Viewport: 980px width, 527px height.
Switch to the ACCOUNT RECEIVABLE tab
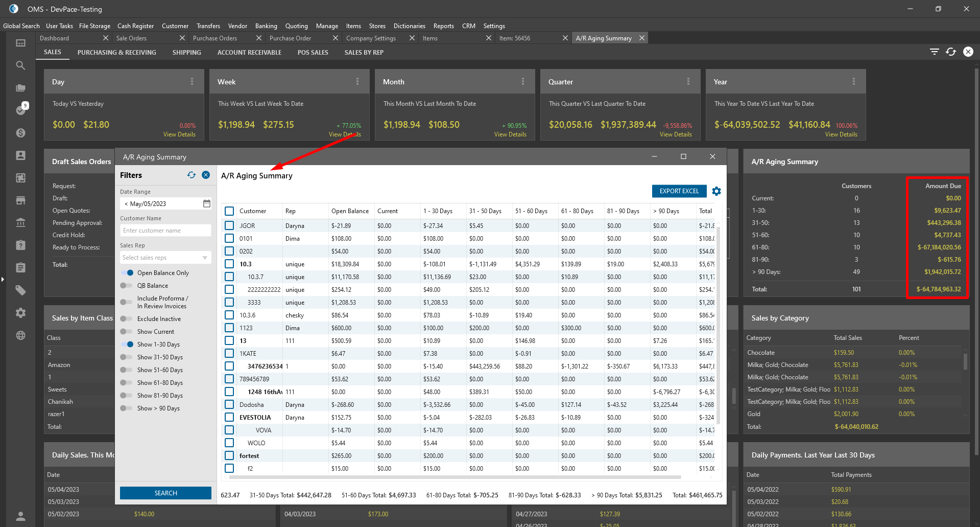pyautogui.click(x=249, y=53)
